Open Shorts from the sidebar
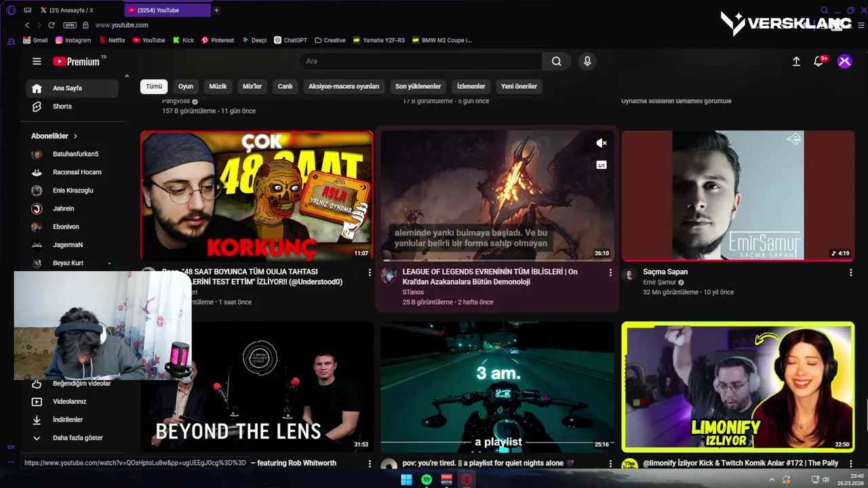868x488 pixels. (72, 106)
